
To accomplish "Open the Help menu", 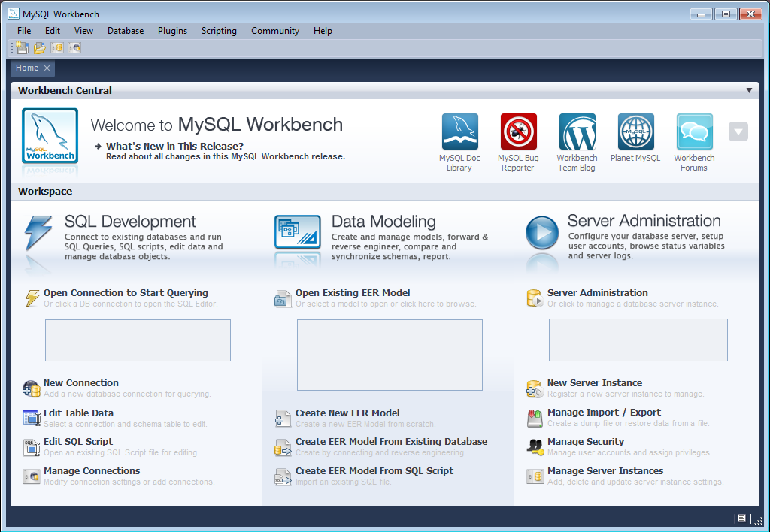I will (x=323, y=30).
